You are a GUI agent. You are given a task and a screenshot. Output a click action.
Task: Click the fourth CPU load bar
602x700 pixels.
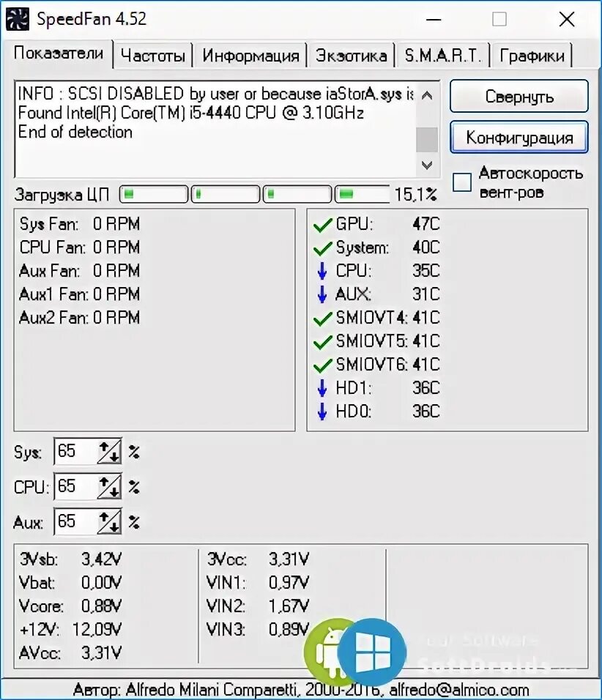(x=363, y=194)
